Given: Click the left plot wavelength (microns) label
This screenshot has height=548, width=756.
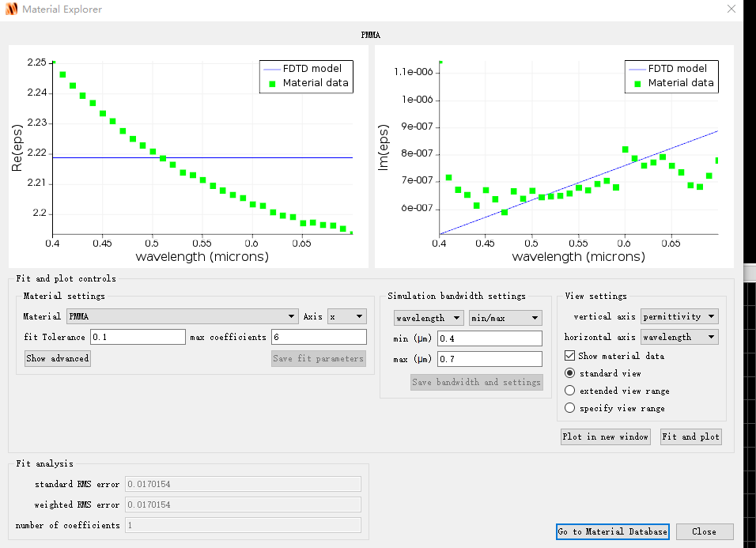Looking at the screenshot, I should click(202, 256).
